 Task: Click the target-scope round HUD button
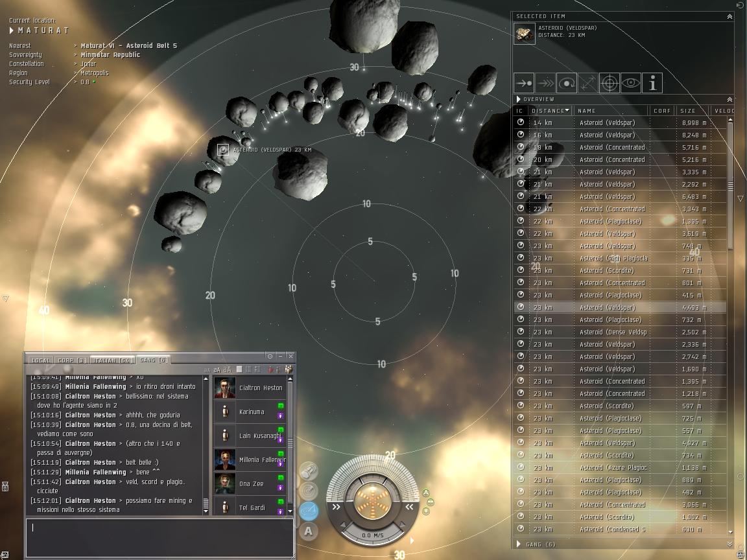pyautogui.click(x=309, y=491)
